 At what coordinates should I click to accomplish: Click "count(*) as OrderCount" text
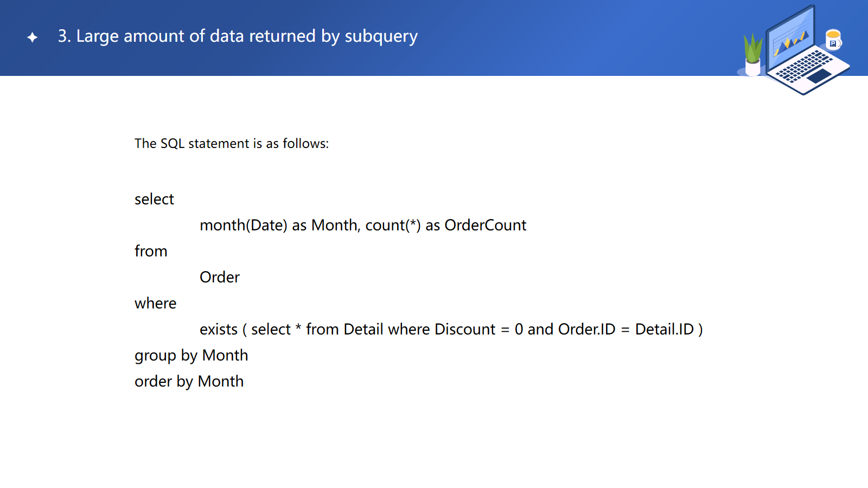tap(446, 226)
